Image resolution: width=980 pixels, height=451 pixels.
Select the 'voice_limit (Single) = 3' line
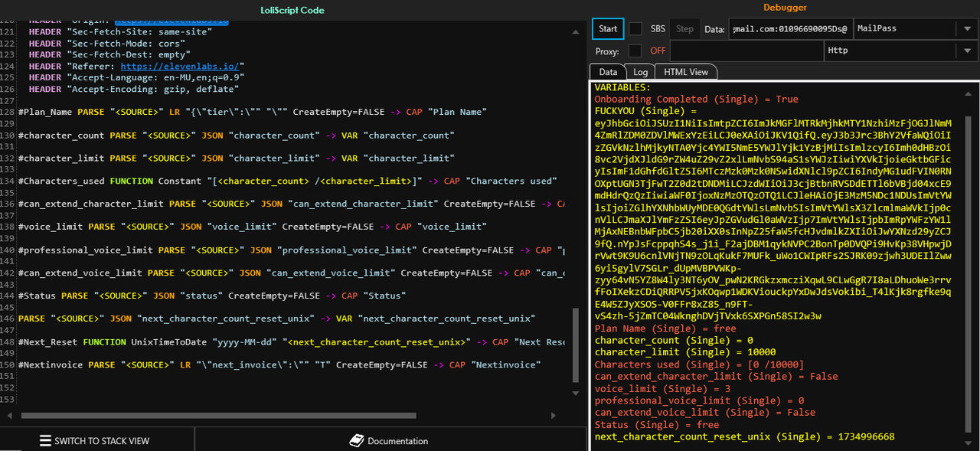click(662, 388)
